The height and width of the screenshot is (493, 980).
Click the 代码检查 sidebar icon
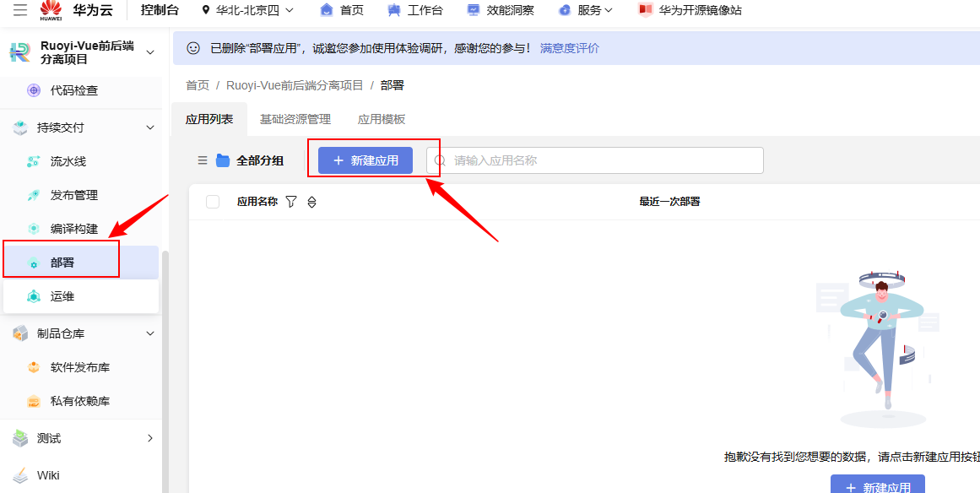[34, 90]
